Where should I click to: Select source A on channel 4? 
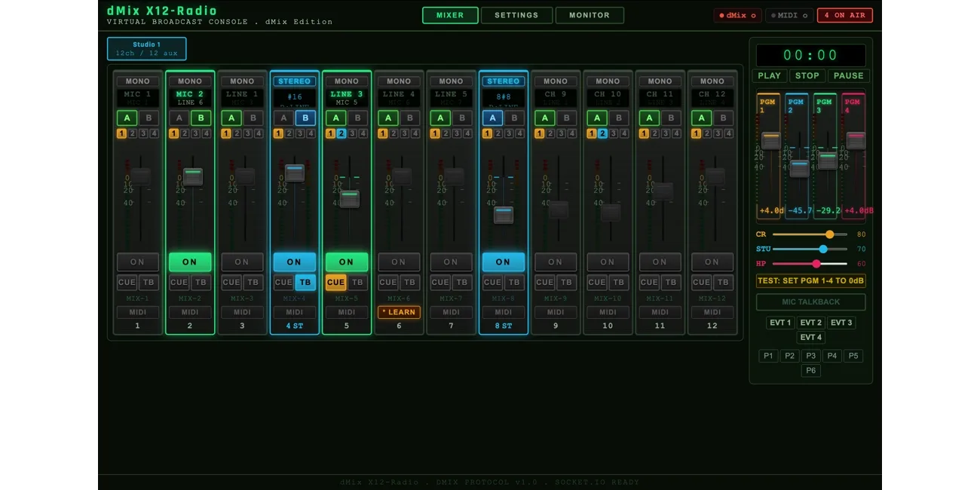283,118
